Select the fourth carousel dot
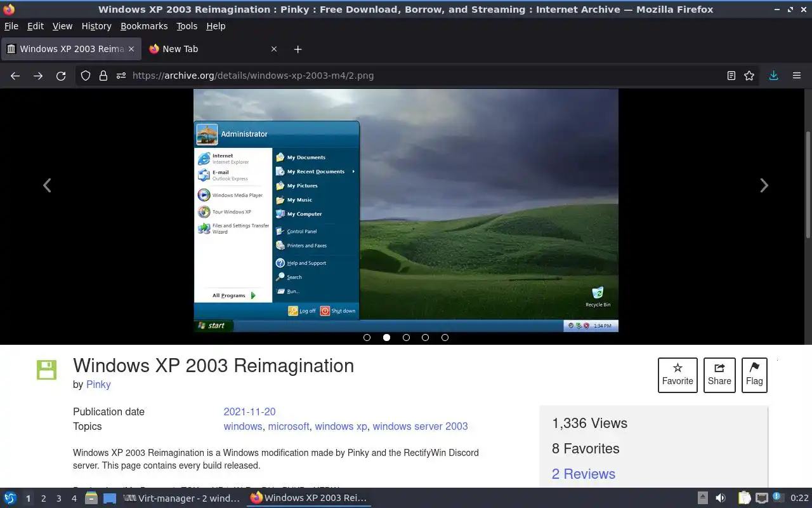The image size is (812, 508). 425,337
